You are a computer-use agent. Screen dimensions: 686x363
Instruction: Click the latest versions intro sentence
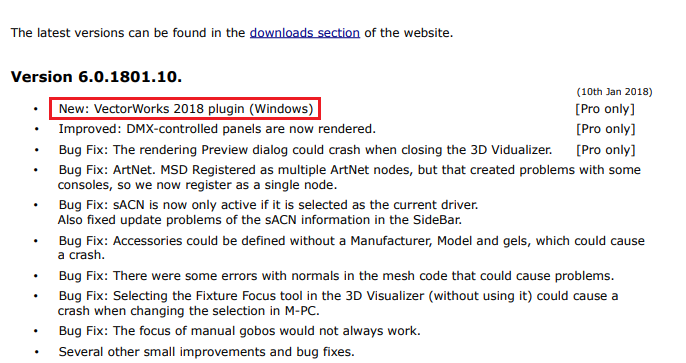click(232, 33)
